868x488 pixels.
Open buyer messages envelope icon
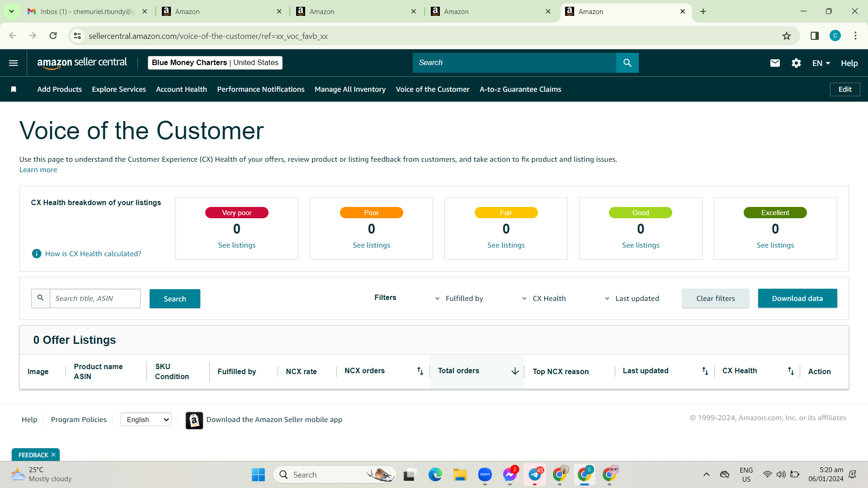pyautogui.click(x=775, y=63)
